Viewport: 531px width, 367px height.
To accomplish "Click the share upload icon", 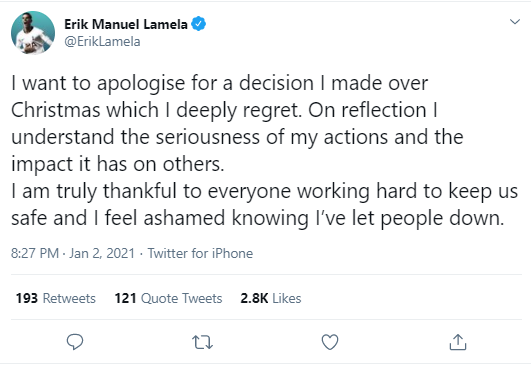I will (x=458, y=342).
